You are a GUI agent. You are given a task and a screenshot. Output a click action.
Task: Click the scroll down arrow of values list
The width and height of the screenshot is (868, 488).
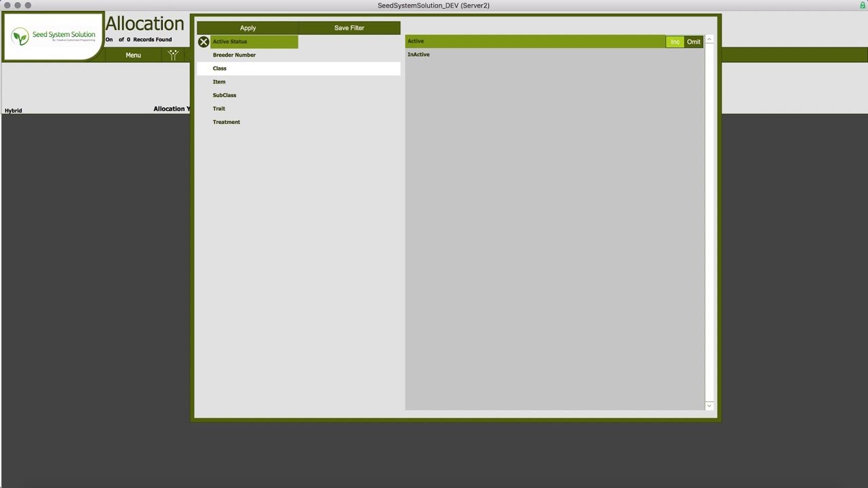point(709,406)
